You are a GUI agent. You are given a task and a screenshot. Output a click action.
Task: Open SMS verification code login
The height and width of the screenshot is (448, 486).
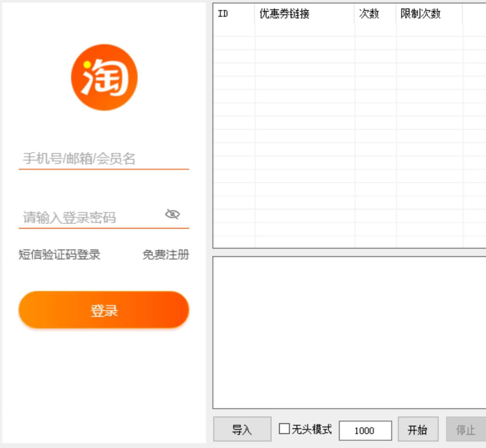tap(59, 255)
